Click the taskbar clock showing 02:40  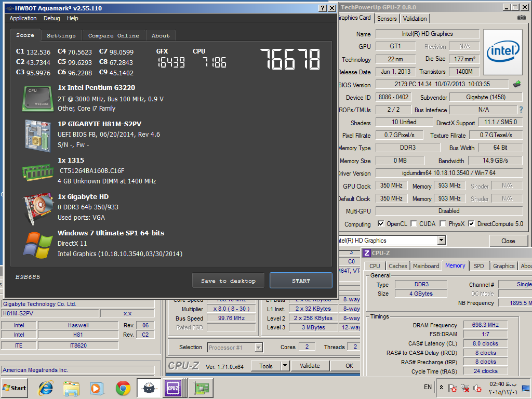(503, 388)
